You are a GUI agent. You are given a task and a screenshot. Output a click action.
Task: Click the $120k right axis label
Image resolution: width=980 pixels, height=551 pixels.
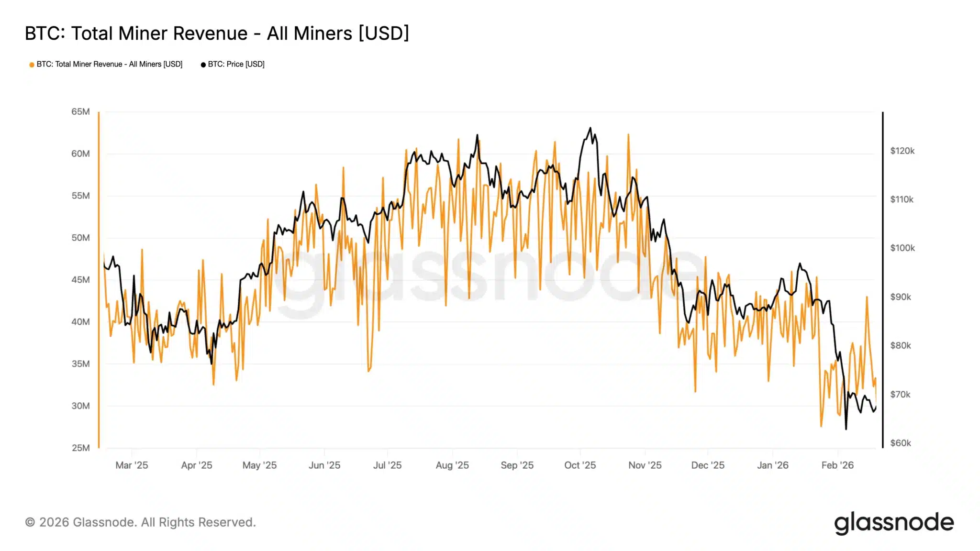point(902,151)
